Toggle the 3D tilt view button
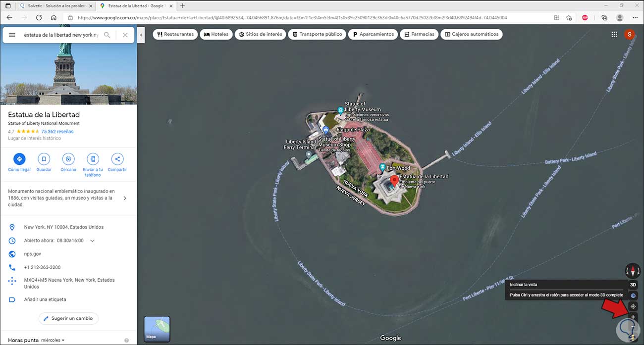 633,285
